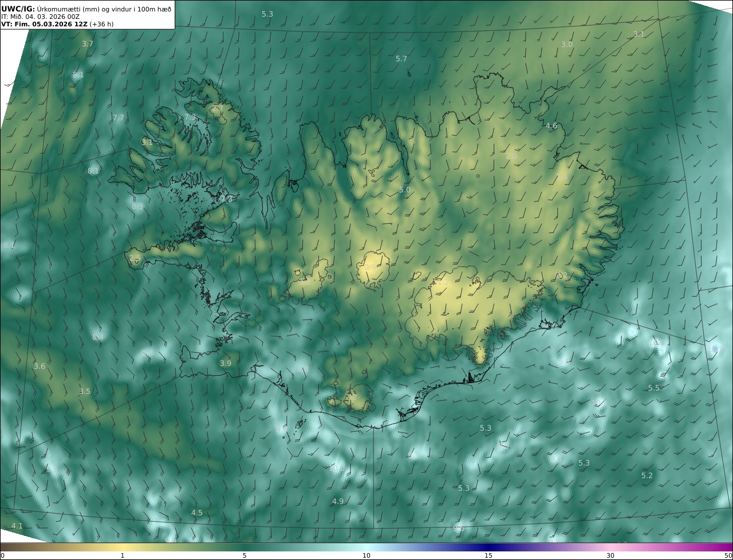This screenshot has height=560, width=733.
Task: Click the 4.9 value south of Iceland
Action: (338, 501)
